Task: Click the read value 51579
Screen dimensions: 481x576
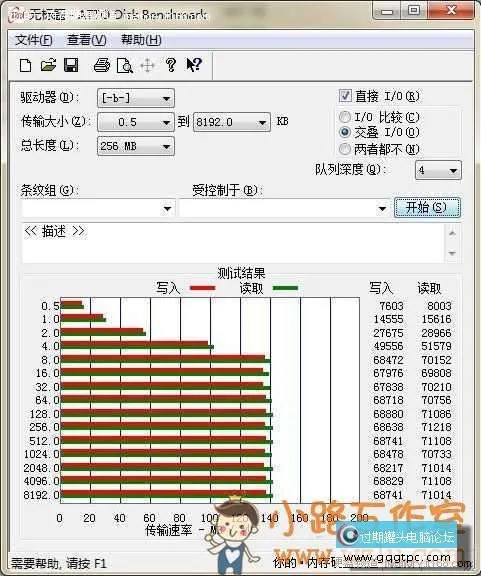Action: (436, 346)
